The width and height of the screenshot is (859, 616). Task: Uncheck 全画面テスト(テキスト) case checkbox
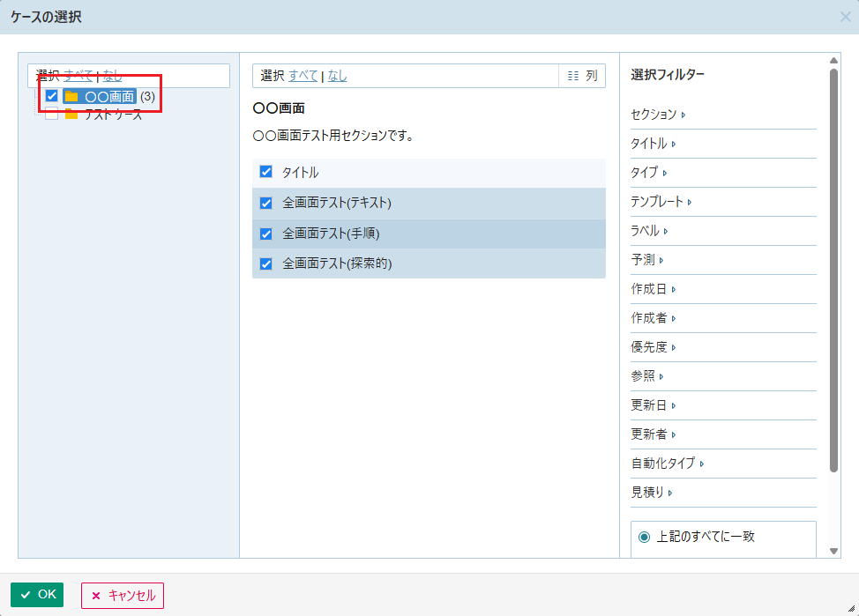265,203
